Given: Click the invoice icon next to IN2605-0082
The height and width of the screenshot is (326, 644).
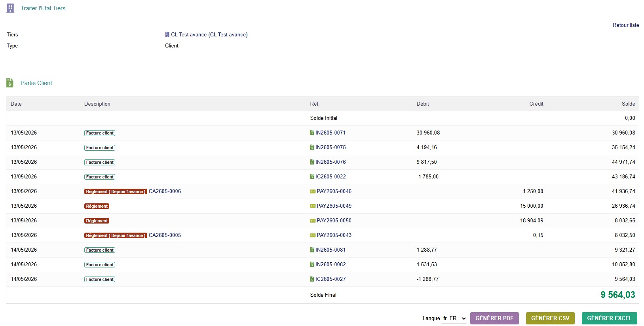Looking at the screenshot, I should coord(312,264).
